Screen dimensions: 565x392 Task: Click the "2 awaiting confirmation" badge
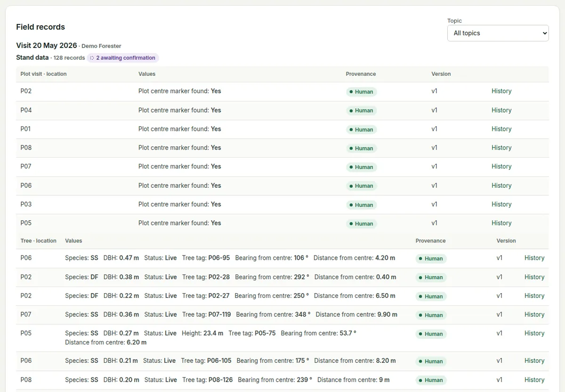pos(123,58)
